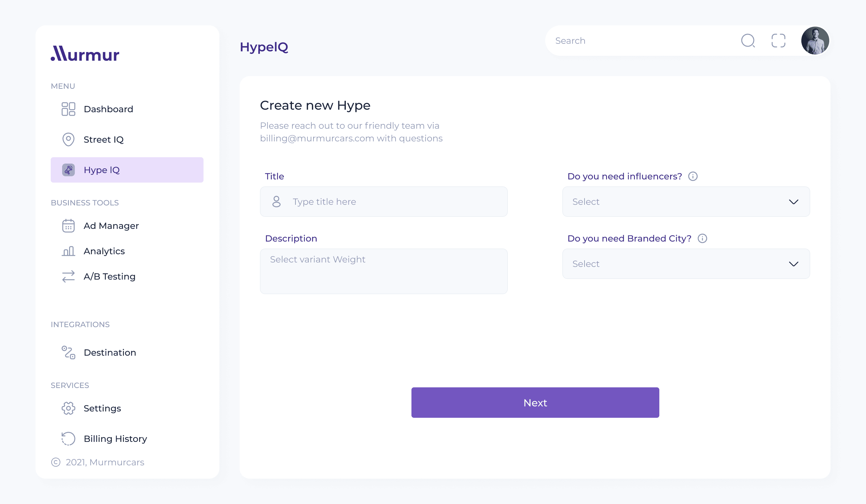Screen dimensions: 866x504
Task: Open the user profile avatar
Action: 815,41
